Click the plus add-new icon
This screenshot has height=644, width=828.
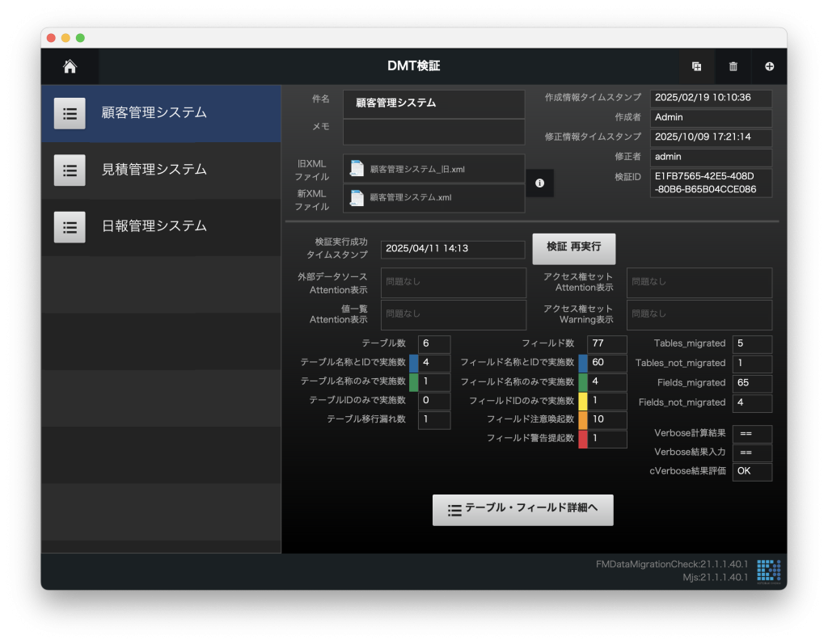coord(769,67)
